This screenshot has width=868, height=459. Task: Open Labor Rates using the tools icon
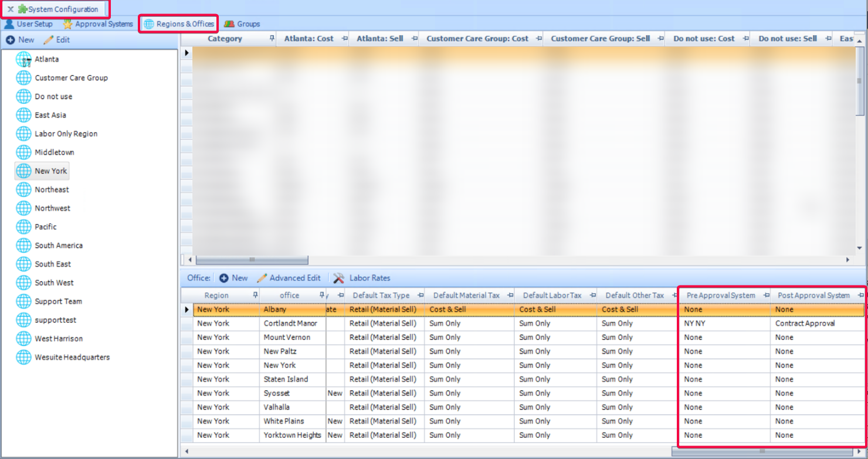click(x=338, y=278)
